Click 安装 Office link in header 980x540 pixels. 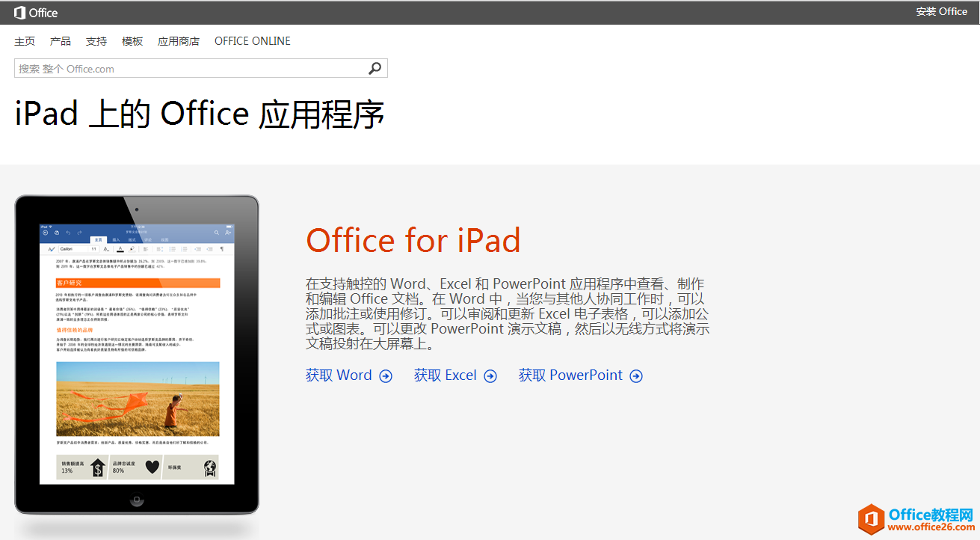coord(942,11)
